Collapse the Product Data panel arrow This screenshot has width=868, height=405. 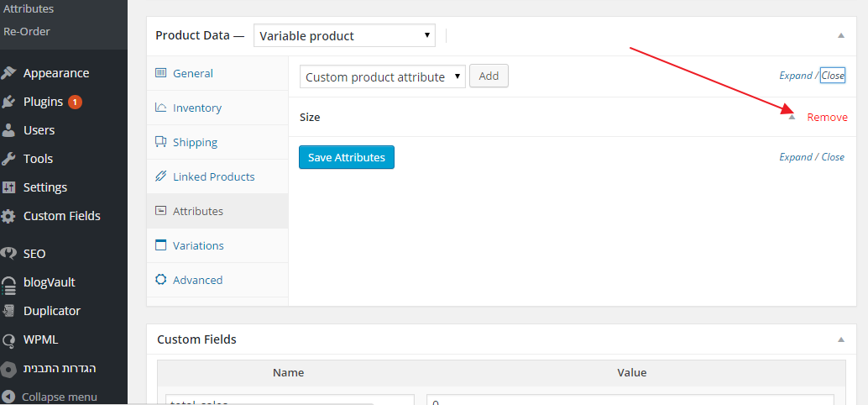pyautogui.click(x=841, y=35)
